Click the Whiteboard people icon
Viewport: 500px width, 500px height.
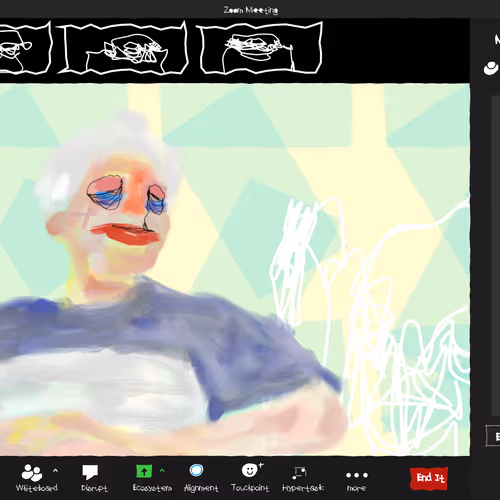coord(32,473)
